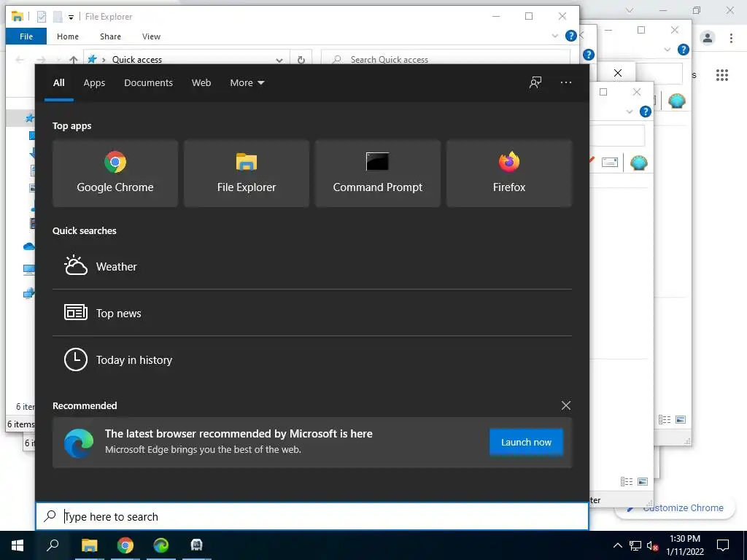Open the Google apps grid in Chrome

(722, 75)
